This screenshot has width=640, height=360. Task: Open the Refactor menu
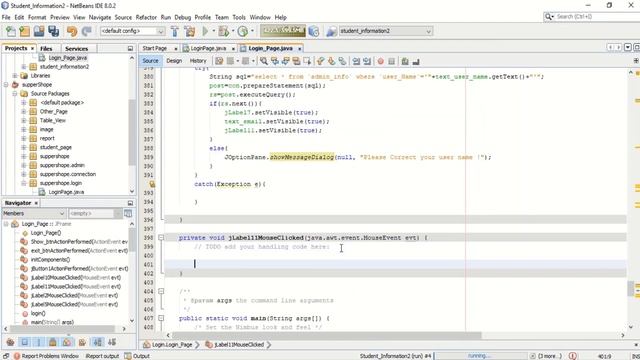click(x=146, y=17)
